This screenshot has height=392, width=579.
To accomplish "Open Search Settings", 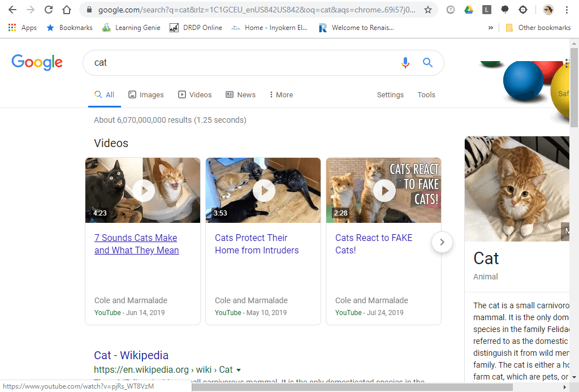I will [390, 94].
